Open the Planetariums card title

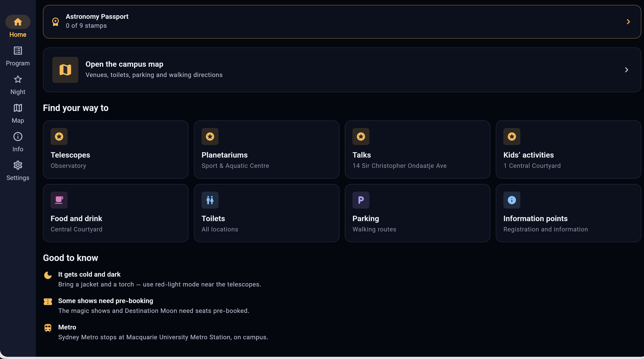tap(224, 155)
